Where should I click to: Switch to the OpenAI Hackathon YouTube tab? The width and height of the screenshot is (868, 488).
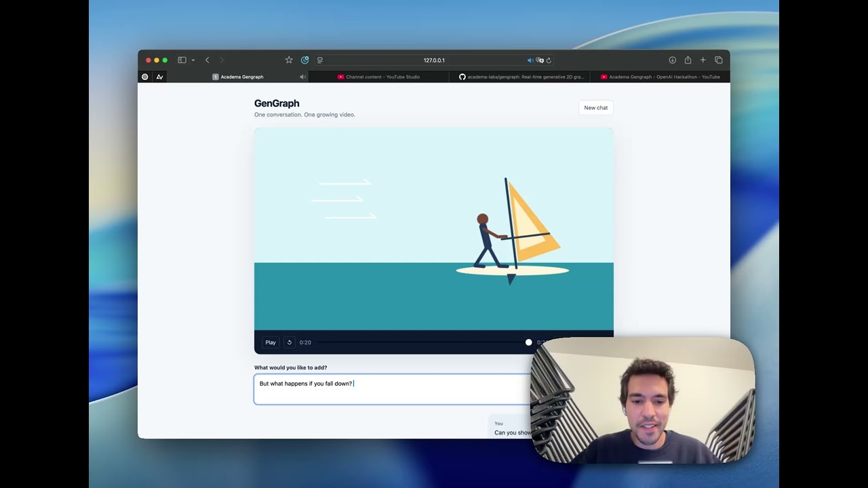coord(660,77)
